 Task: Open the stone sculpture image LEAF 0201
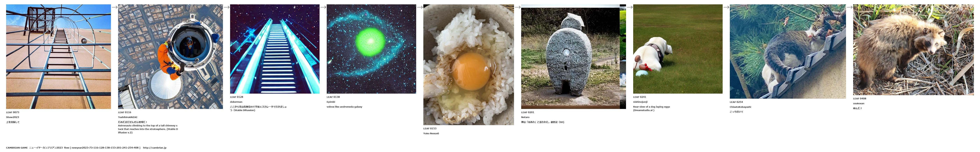(573, 57)
